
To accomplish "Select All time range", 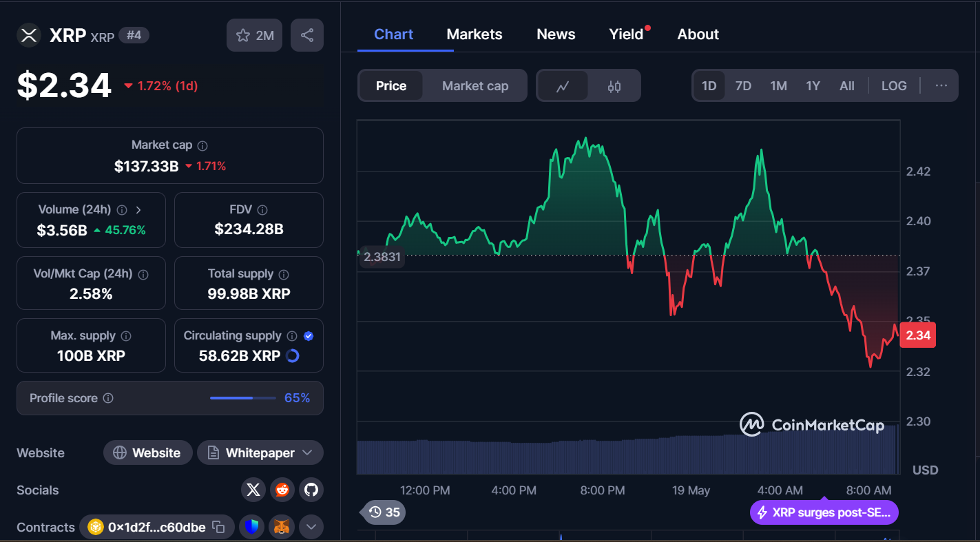I will (x=847, y=86).
